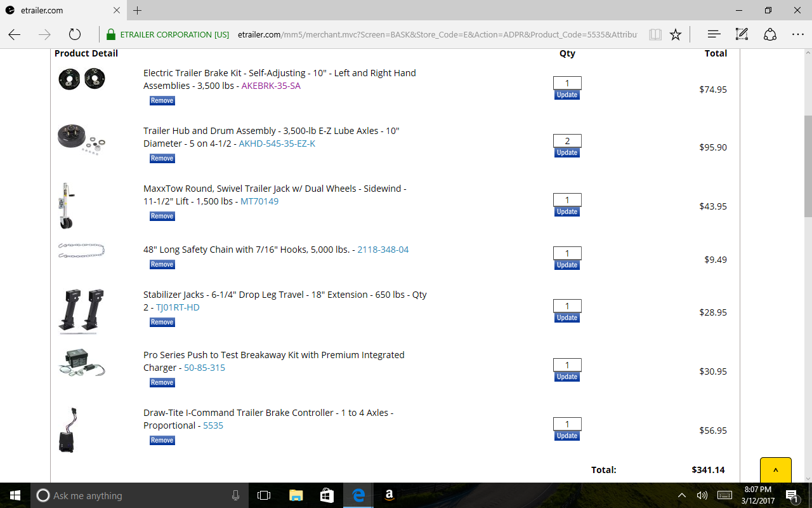Edit quantity field for Hub and Drum Assembly
Screen dimensions: 812x508
pos(567,141)
